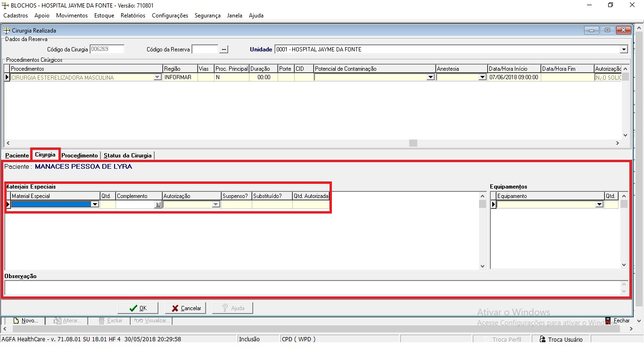
Task: Click the Código da Reserva input field
Action: click(205, 49)
